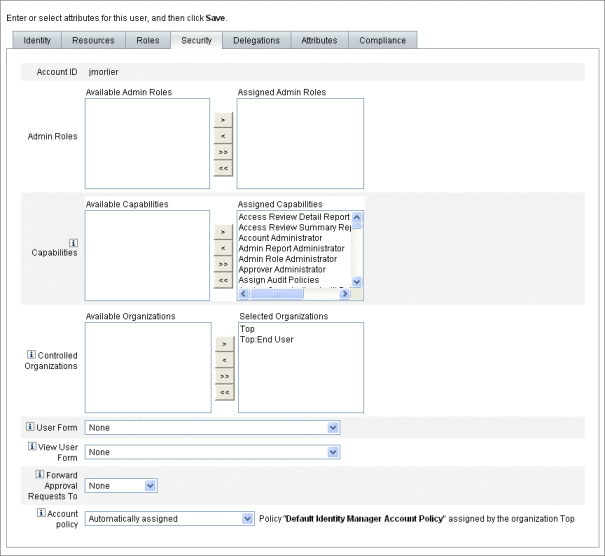Viewport: 605px width, 556px height.
Task: Move all Admin Roles to assigned (>>)
Action: tap(223, 152)
